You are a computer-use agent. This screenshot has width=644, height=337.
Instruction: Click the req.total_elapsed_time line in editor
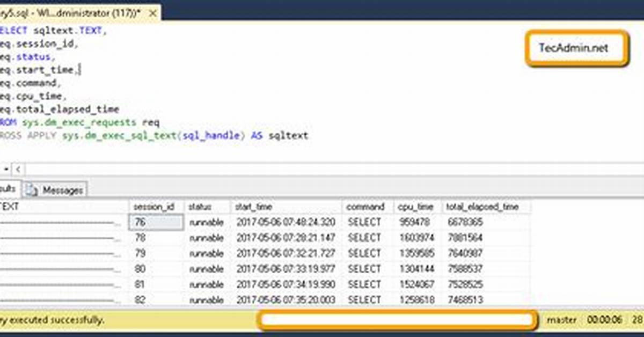point(60,109)
